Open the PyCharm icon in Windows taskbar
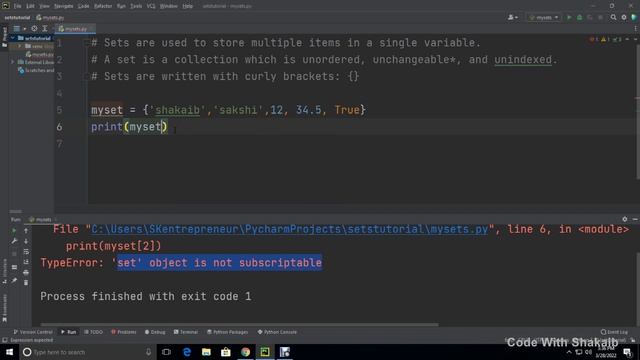 pyautogui.click(x=265, y=352)
